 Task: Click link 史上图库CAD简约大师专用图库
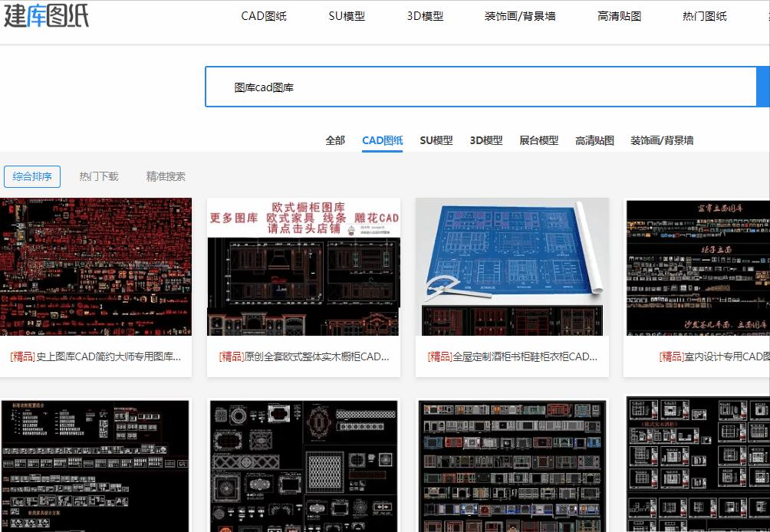click(x=94, y=356)
